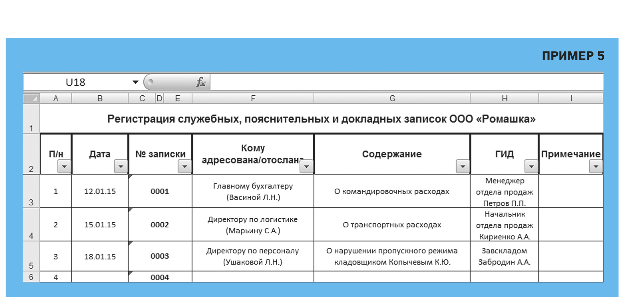Click into the empty formula bar
The width and height of the screenshot is (644, 297).
pyautogui.click(x=406, y=82)
